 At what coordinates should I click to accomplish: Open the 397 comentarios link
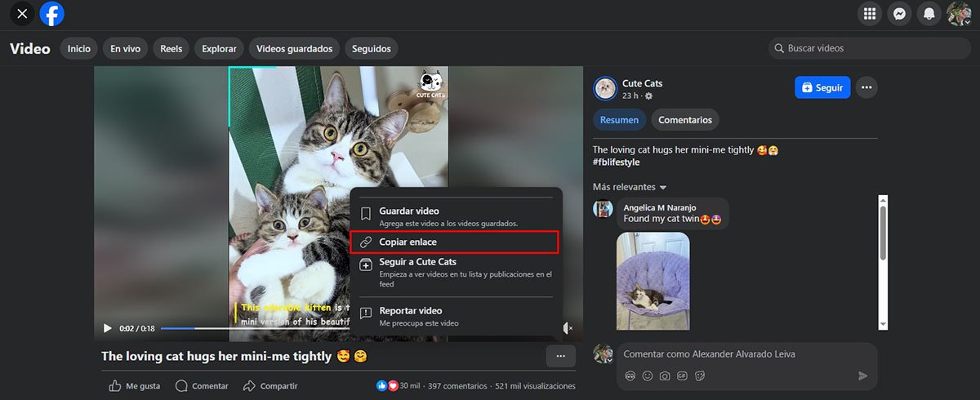(457, 386)
